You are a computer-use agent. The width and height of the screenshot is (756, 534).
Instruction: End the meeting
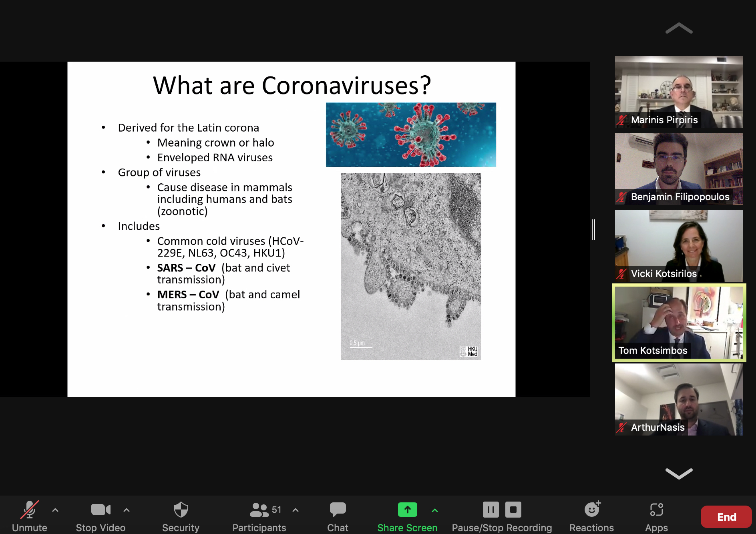(726, 517)
